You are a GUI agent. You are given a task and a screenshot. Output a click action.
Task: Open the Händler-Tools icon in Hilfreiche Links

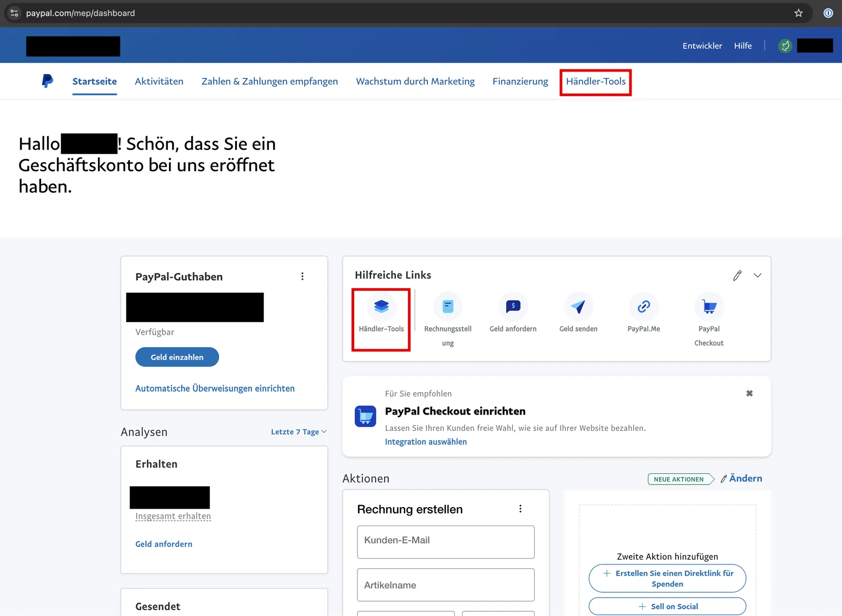point(381,306)
